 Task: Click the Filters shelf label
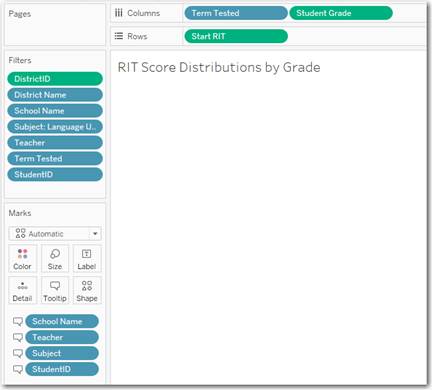tap(20, 60)
